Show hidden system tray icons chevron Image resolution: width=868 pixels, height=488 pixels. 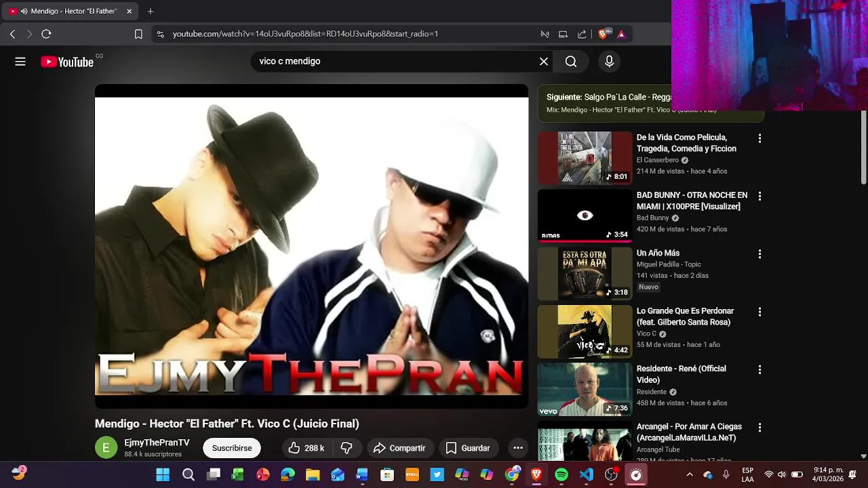(690, 474)
